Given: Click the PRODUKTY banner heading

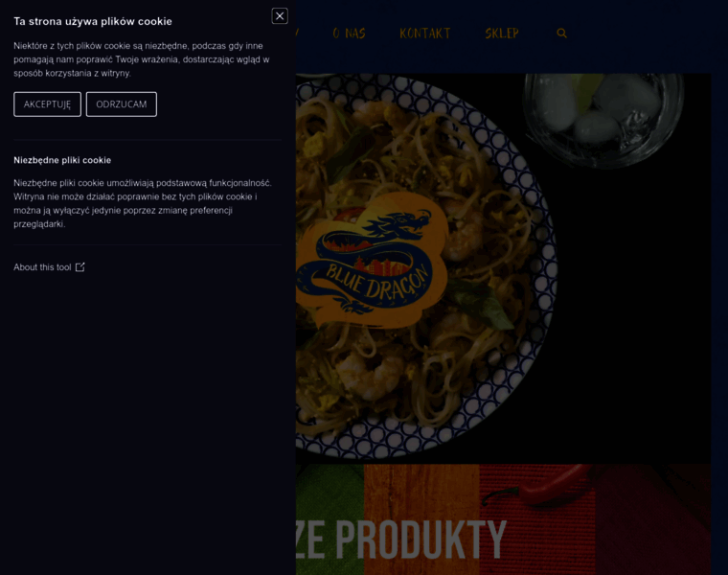Looking at the screenshot, I should pos(401,540).
